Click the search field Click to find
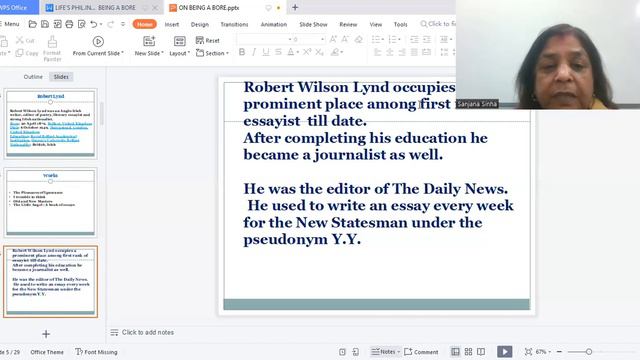The width and height of the screenshot is (640, 360). pyautogui.click(x=438, y=24)
